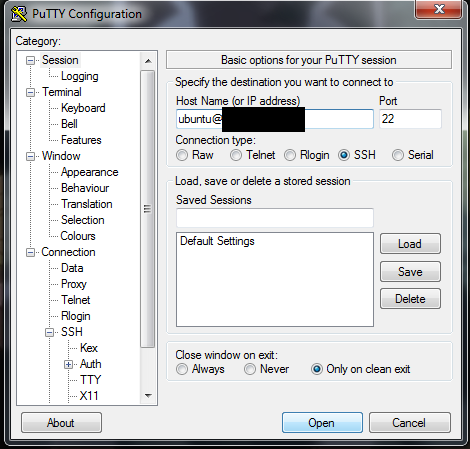This screenshot has width=470, height=449.
Task: Collapse the Session tree node
Action: [30, 60]
